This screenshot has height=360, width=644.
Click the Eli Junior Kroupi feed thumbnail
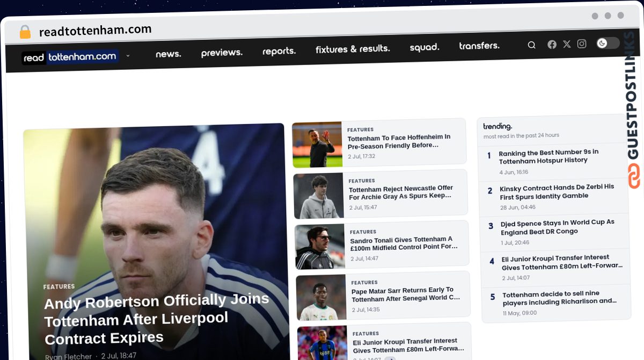click(323, 343)
